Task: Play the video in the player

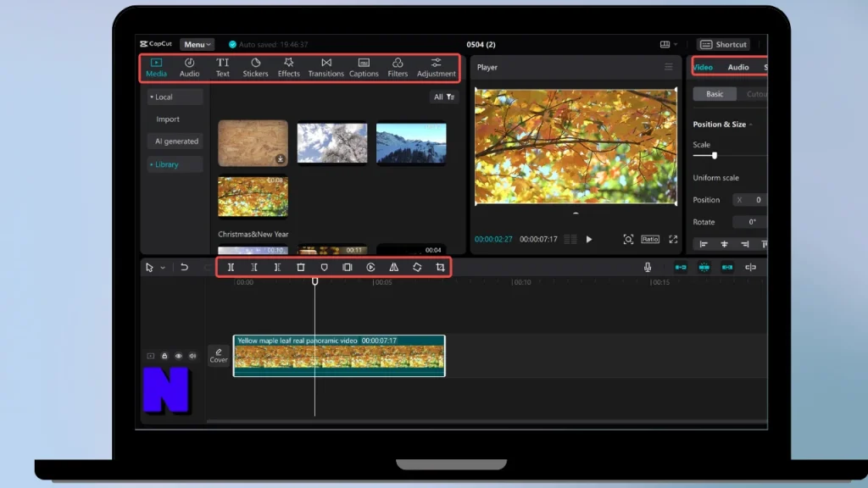Action: point(589,239)
